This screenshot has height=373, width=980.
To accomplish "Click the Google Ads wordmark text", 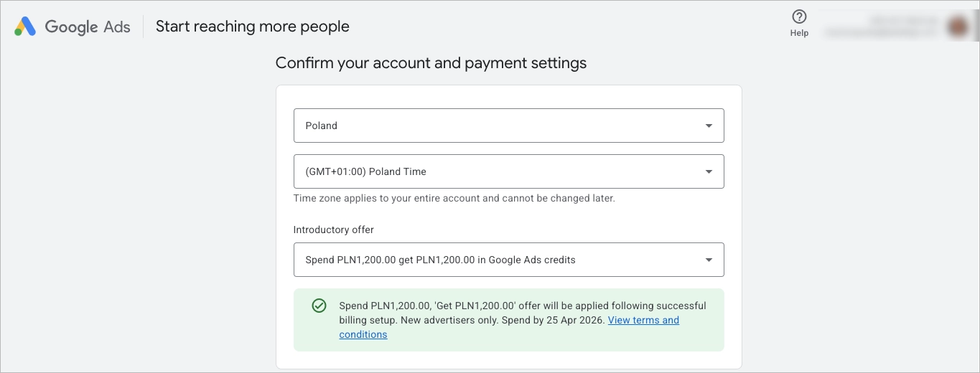I will (x=88, y=27).
